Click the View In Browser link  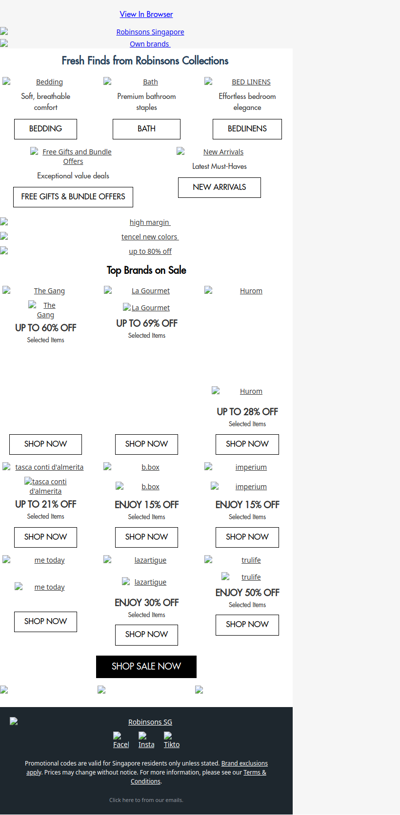click(x=146, y=14)
